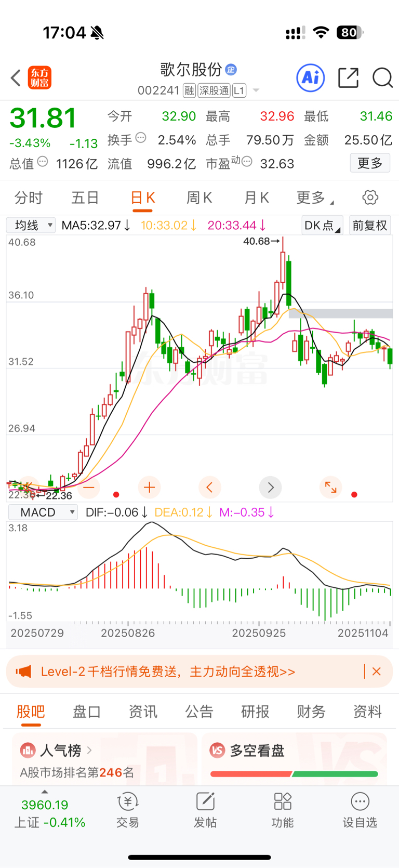
Task: Tap the 多空看盘 red-green ratio bar
Action: click(x=294, y=774)
